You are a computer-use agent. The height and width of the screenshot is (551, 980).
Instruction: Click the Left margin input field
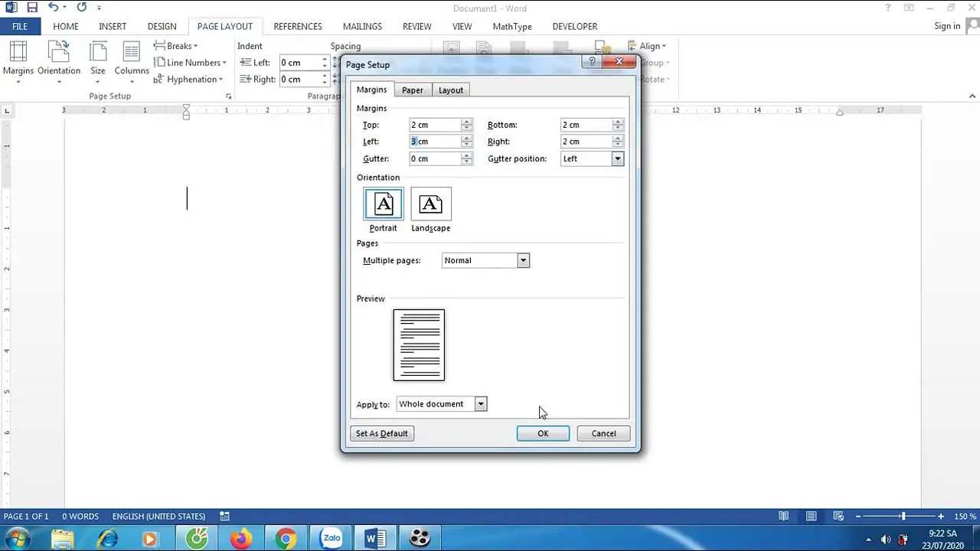pos(435,142)
